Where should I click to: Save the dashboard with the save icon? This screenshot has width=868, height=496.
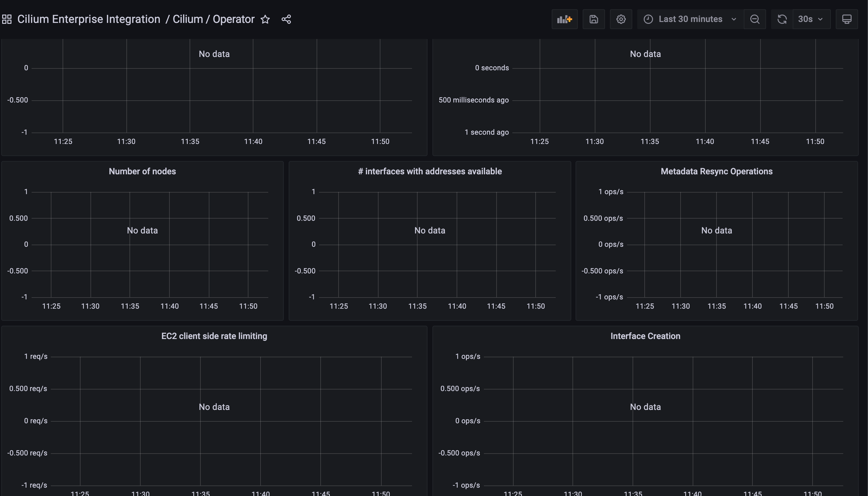click(593, 19)
